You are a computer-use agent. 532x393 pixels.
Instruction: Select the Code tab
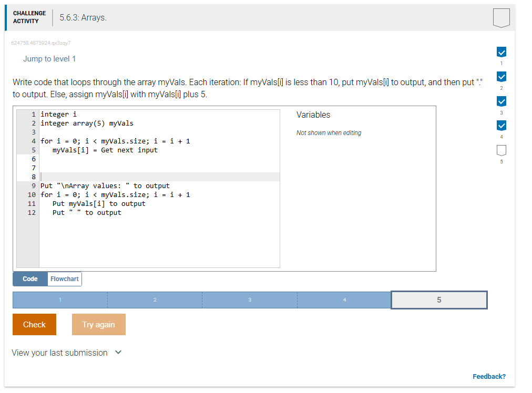29,279
